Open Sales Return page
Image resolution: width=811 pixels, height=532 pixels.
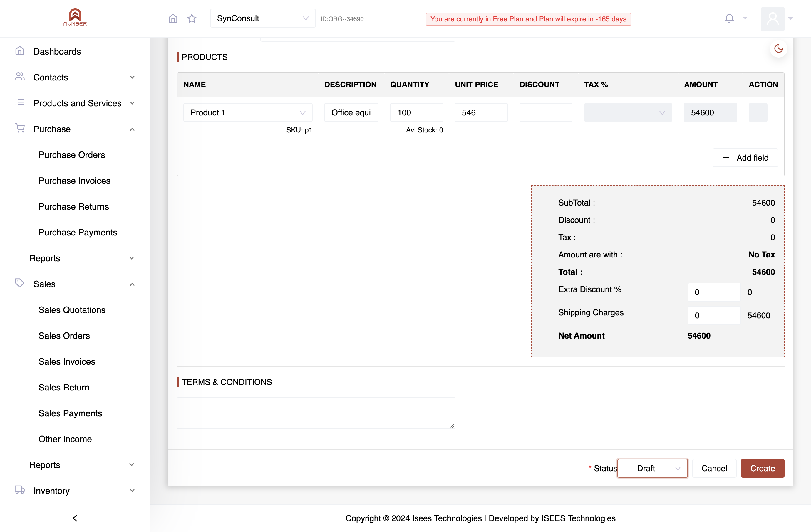click(64, 387)
